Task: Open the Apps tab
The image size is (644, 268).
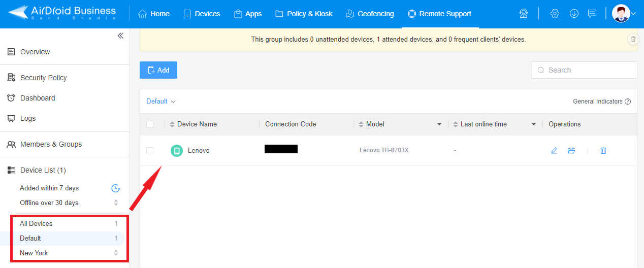Action: click(248, 14)
